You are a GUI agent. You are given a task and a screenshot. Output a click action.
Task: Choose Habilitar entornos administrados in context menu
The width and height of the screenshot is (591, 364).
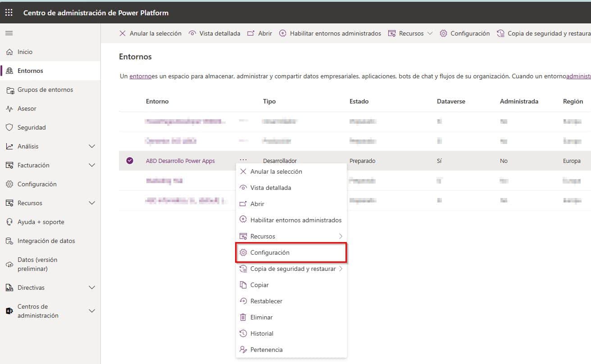pos(291,220)
